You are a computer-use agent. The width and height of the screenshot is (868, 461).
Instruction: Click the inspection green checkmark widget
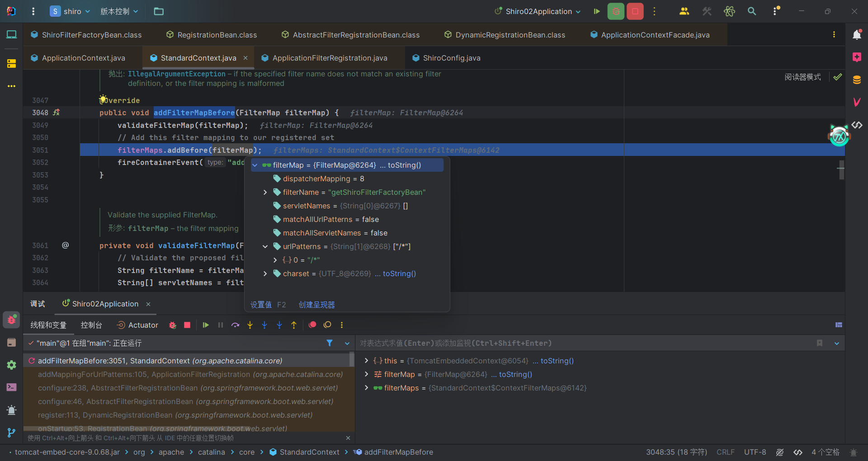[838, 77]
